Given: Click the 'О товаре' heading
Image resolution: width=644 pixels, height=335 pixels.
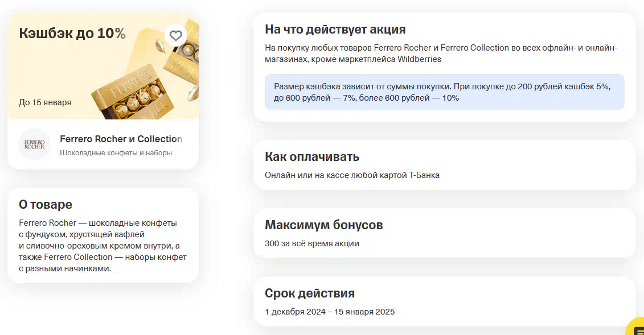Looking at the screenshot, I should point(46,204).
